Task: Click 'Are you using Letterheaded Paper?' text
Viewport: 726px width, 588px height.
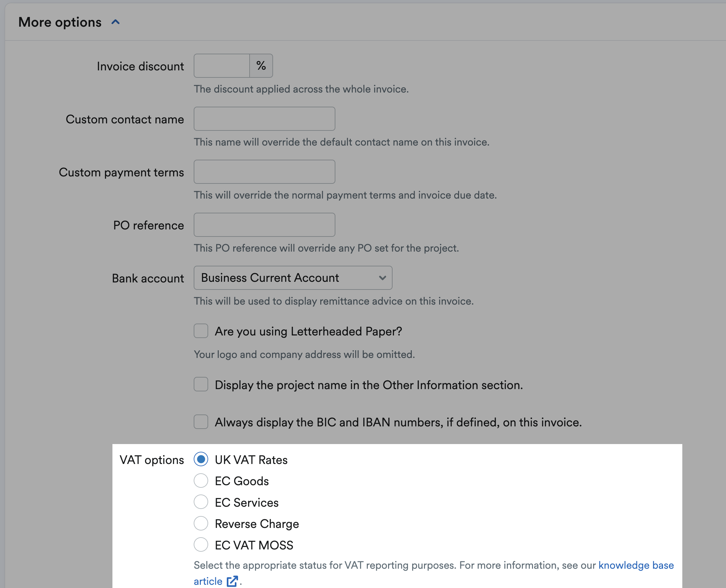Action: coord(308,331)
